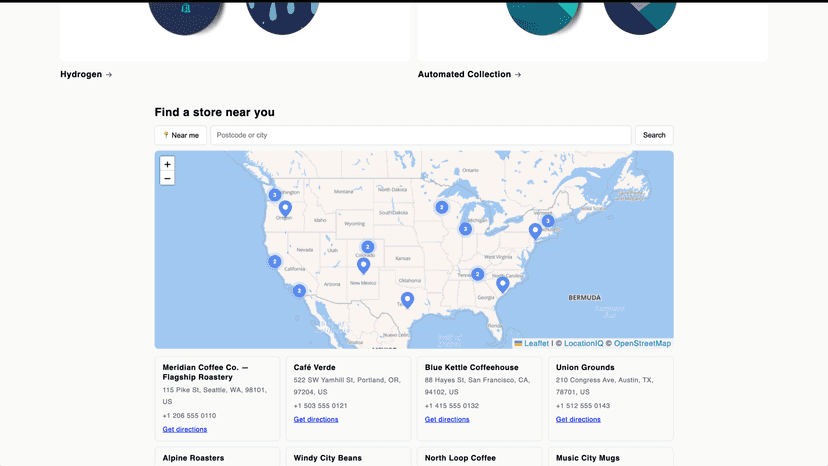Click the 522 SW Yamhill St address
Image resolution: width=828 pixels, height=466 pixels.
(x=347, y=386)
